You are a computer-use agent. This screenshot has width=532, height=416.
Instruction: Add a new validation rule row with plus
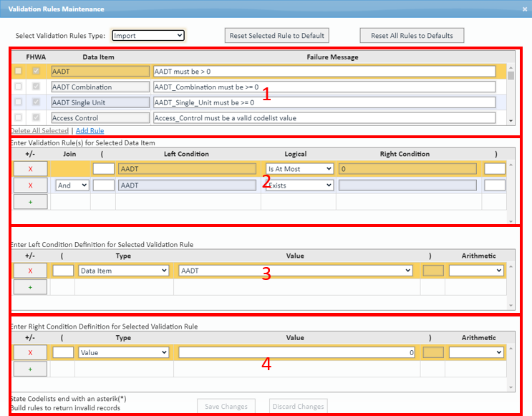tap(30, 202)
